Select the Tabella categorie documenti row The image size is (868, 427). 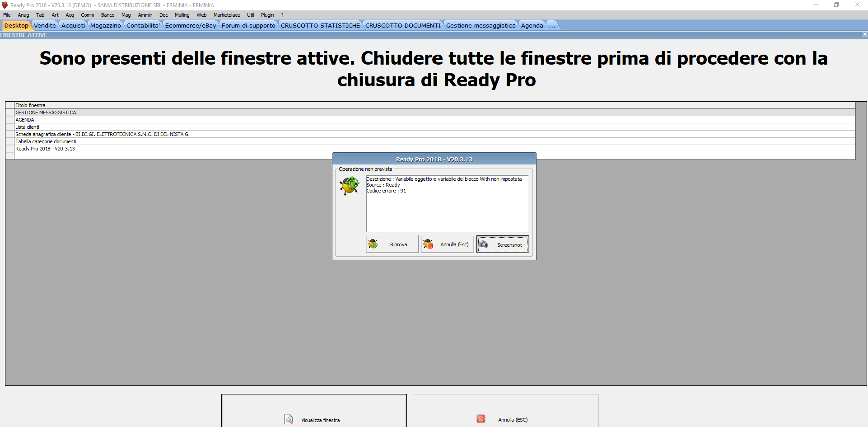[x=434, y=141]
